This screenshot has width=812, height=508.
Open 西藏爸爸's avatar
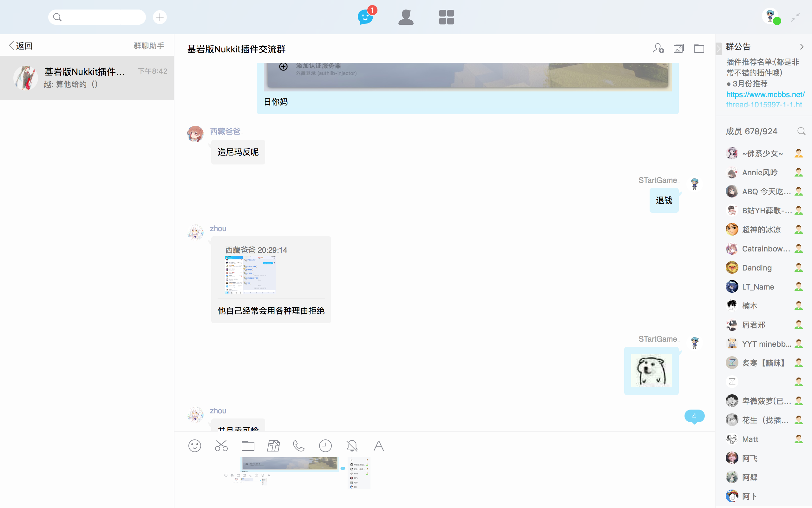coord(195,134)
